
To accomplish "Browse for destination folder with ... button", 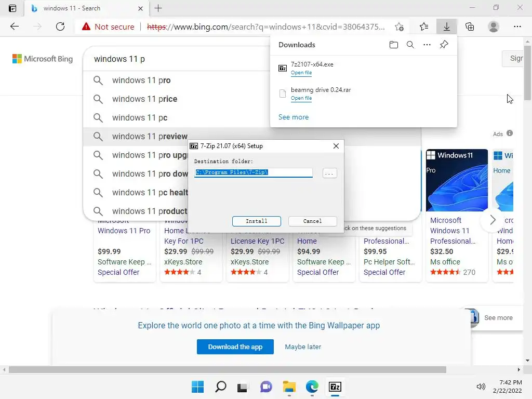I will point(329,174).
